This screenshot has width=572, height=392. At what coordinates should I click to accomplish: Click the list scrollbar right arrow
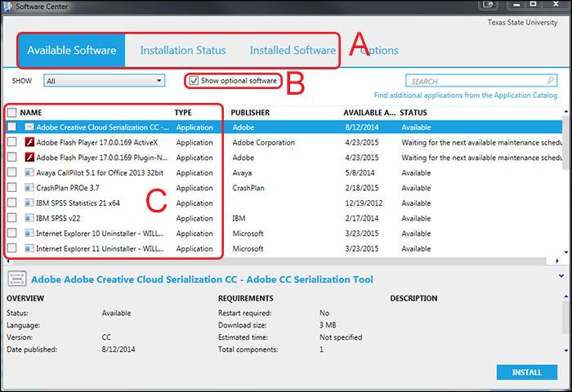click(x=556, y=261)
